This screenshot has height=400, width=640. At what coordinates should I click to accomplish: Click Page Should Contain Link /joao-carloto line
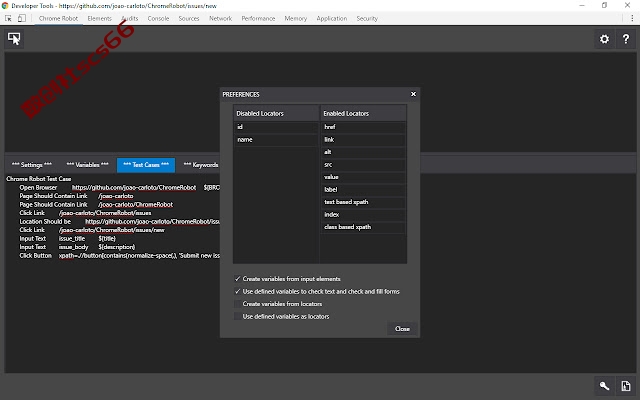tap(76, 196)
